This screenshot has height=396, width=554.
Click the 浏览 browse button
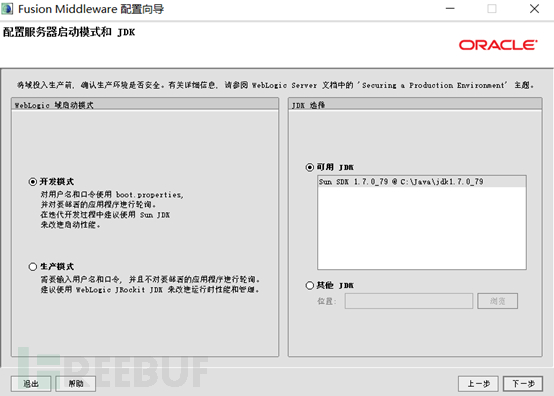497,301
